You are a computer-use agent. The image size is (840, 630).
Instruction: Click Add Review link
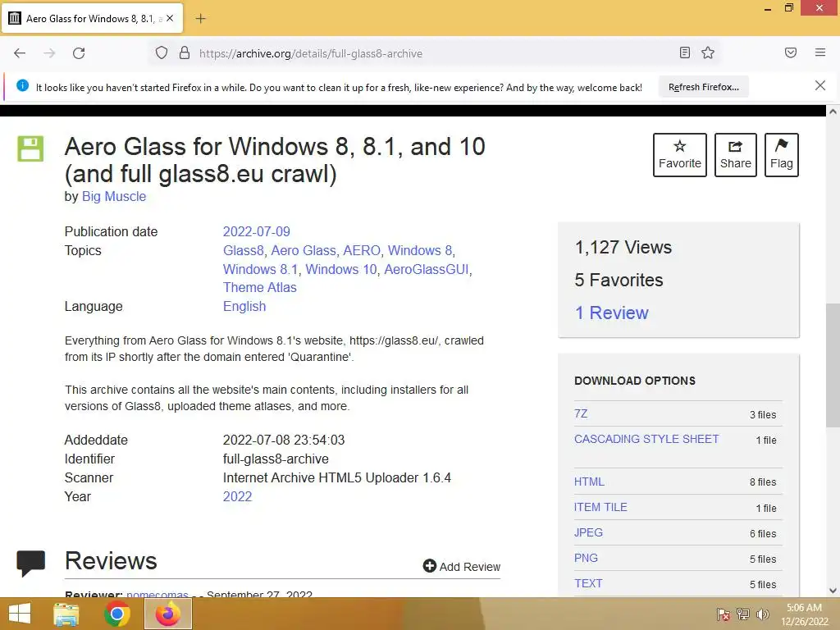461,567
